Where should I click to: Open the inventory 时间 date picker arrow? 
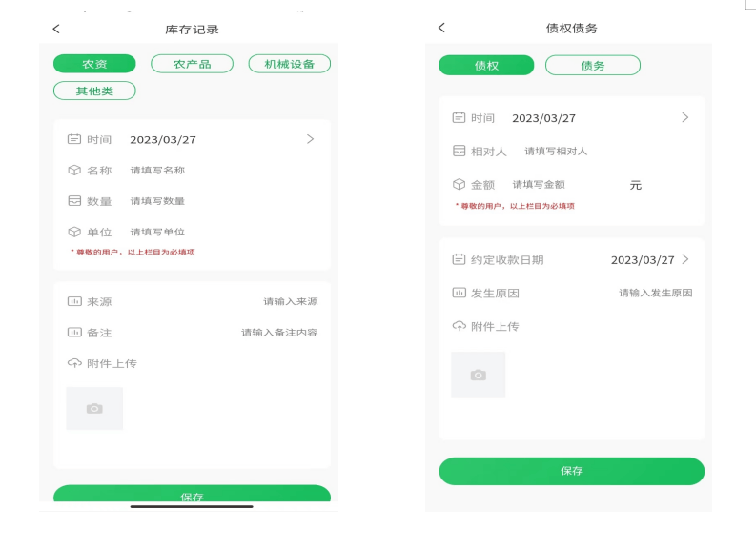[310, 139]
